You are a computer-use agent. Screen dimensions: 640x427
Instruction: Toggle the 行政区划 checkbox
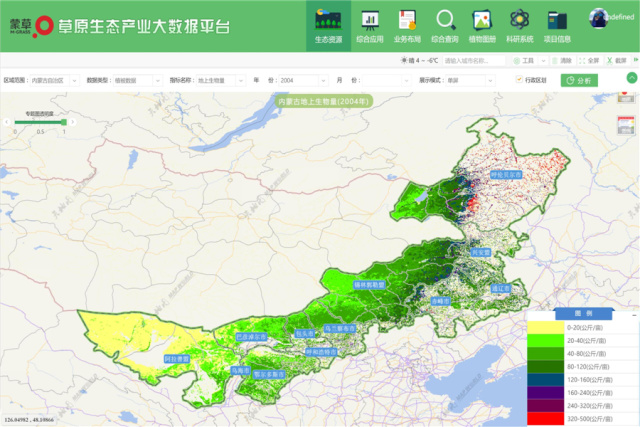(x=518, y=79)
